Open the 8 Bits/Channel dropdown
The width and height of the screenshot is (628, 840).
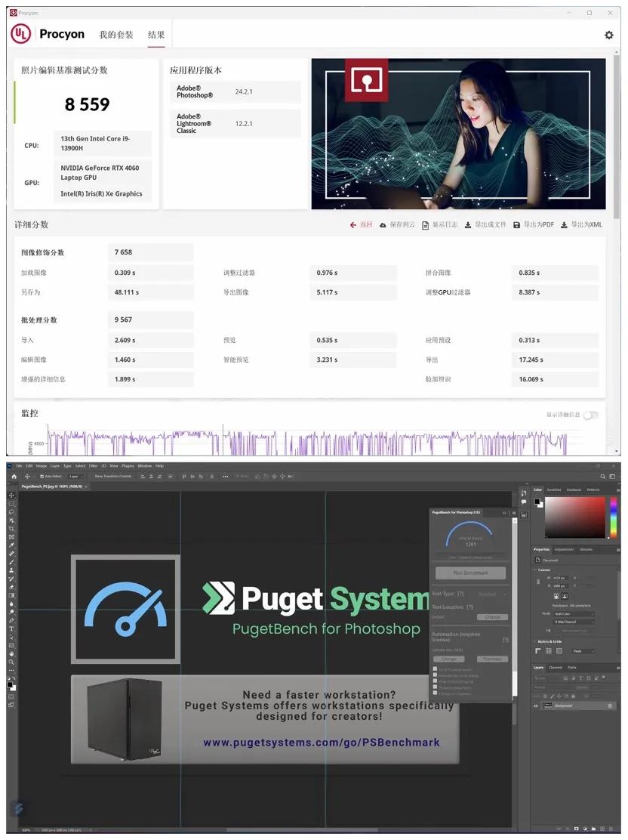pyautogui.click(x=574, y=622)
